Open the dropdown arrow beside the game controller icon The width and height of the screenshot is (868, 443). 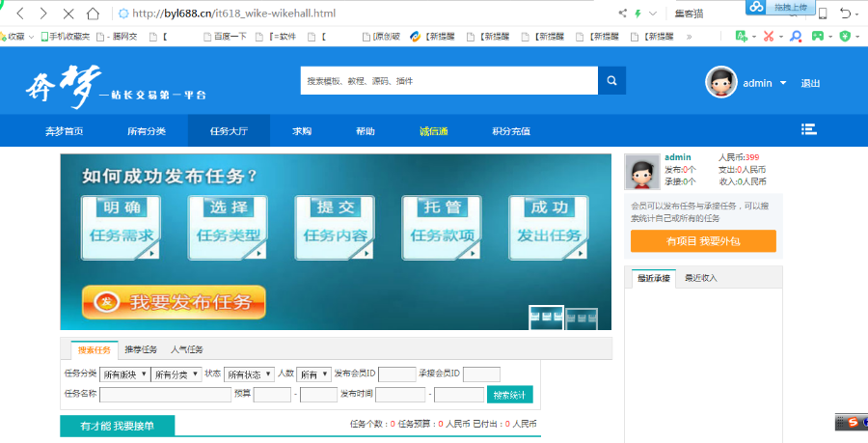pyautogui.click(x=830, y=37)
